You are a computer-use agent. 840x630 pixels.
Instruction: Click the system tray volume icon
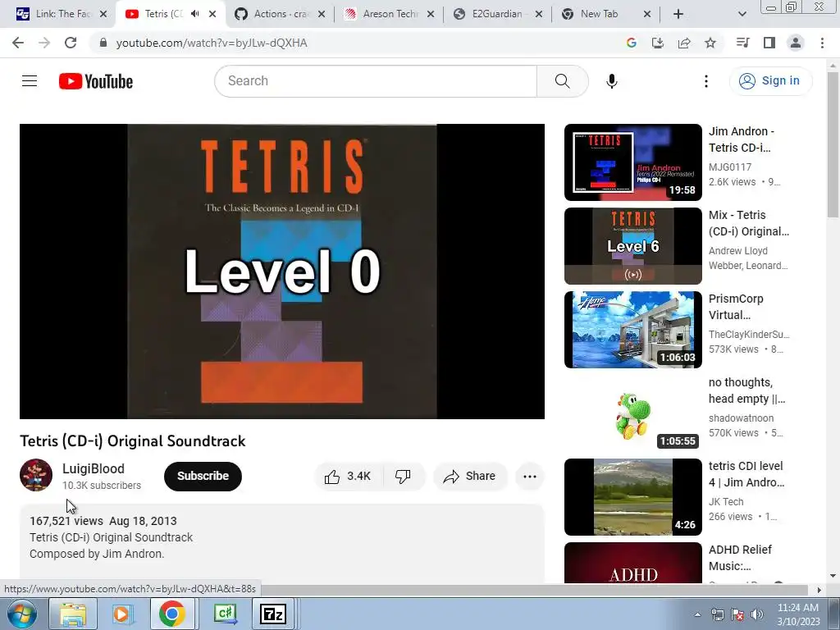[757, 614]
